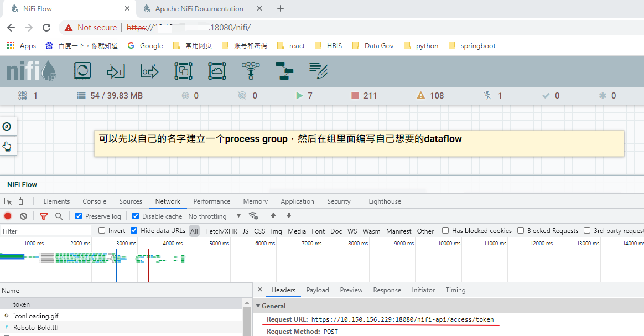This screenshot has height=336, width=644.
Task: Open the springboot bookmark folder
Action: pos(472,45)
